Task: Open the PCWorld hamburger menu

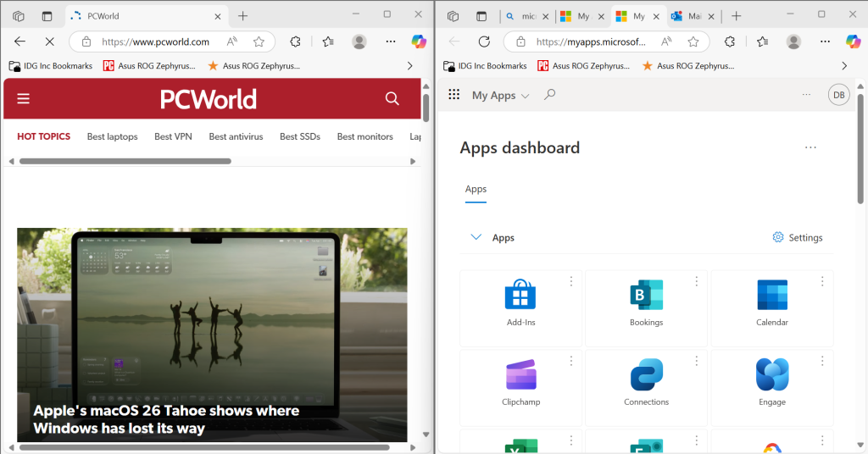Action: point(24,99)
